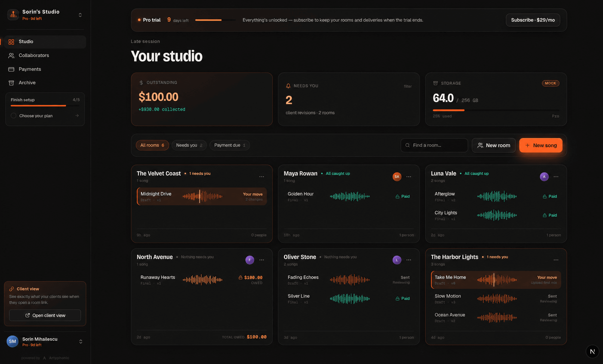This screenshot has width=603, height=364.
Task: Focus the Find a room search field
Action: 434,145
